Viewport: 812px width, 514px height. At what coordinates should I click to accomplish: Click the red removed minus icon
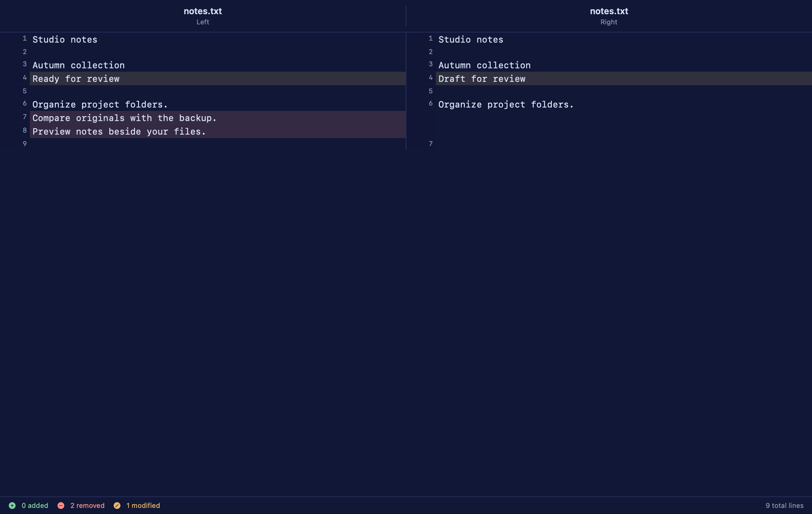pyautogui.click(x=61, y=506)
